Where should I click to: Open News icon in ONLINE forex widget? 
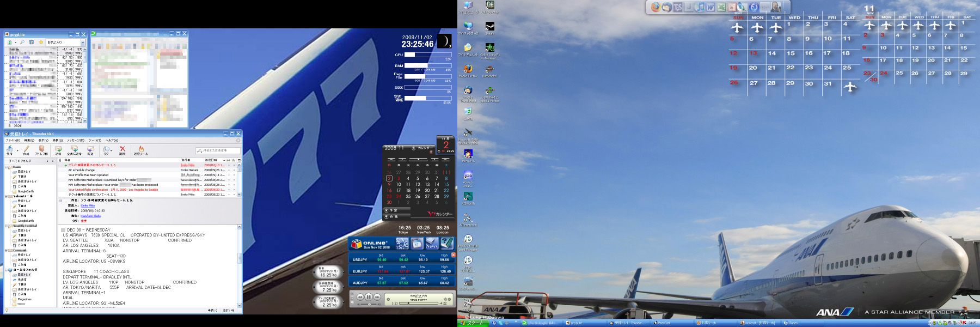click(x=432, y=244)
